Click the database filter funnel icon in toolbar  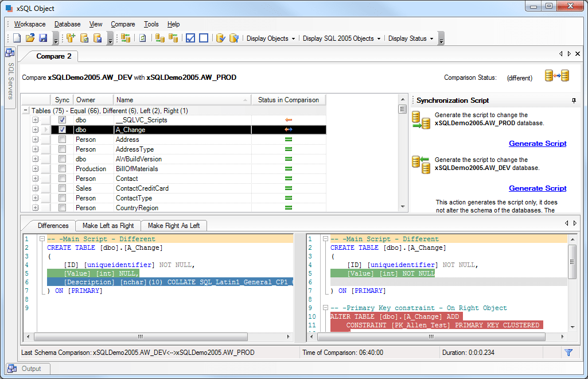(x=233, y=38)
